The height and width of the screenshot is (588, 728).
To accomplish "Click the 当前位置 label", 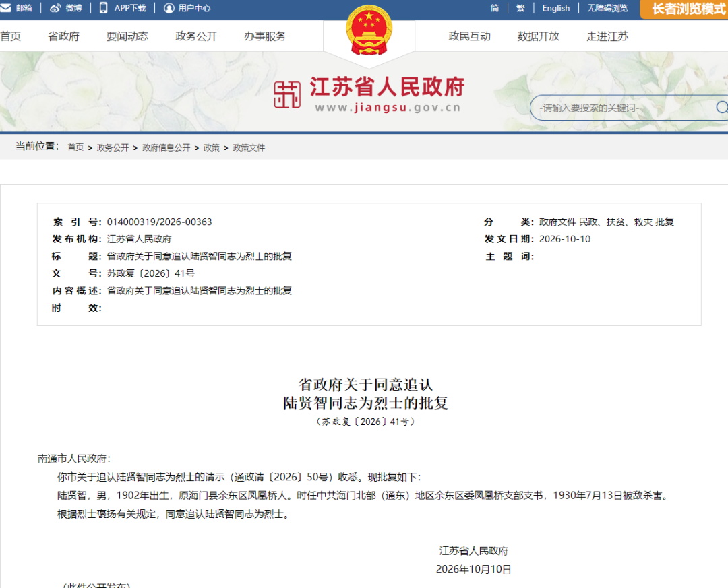I will [x=37, y=146].
